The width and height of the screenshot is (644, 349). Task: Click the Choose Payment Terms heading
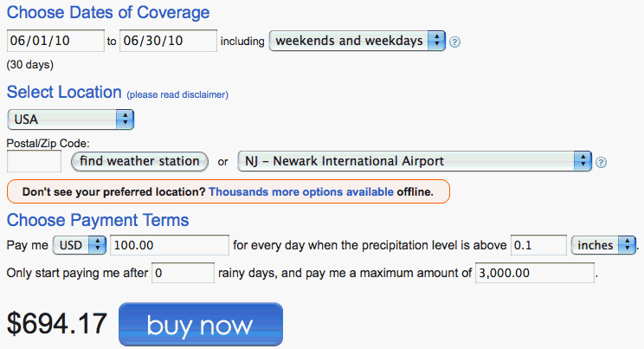click(x=98, y=221)
